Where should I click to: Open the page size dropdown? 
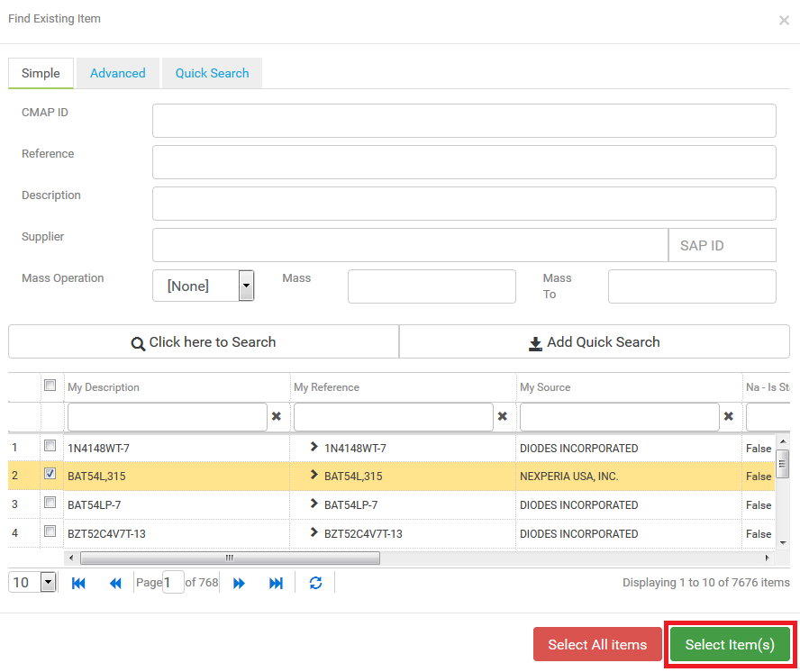(x=48, y=583)
